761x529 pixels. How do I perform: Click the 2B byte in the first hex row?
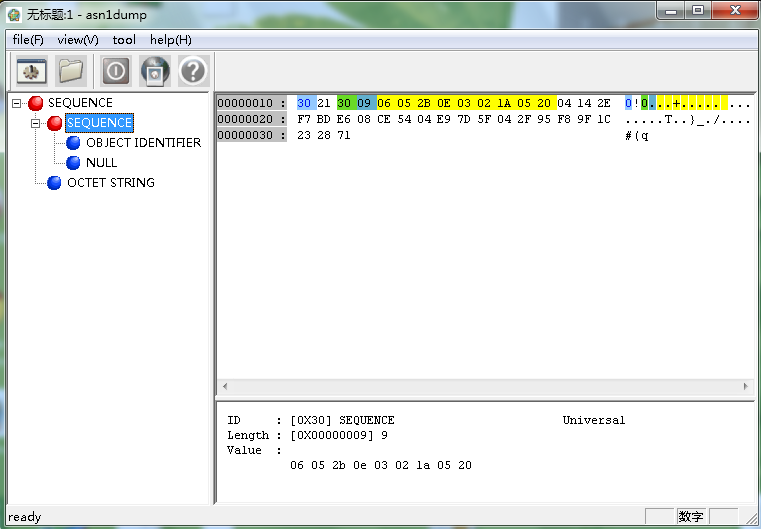[424, 103]
